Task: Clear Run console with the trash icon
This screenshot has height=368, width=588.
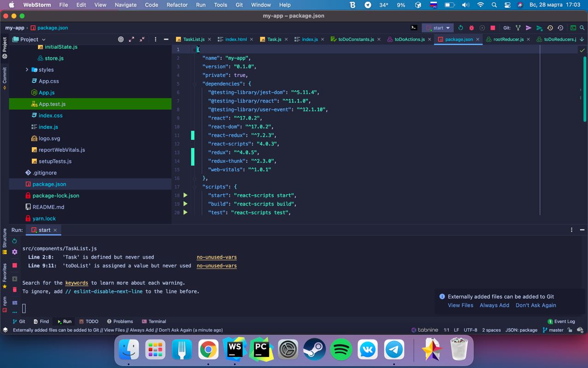Action: tap(14, 289)
